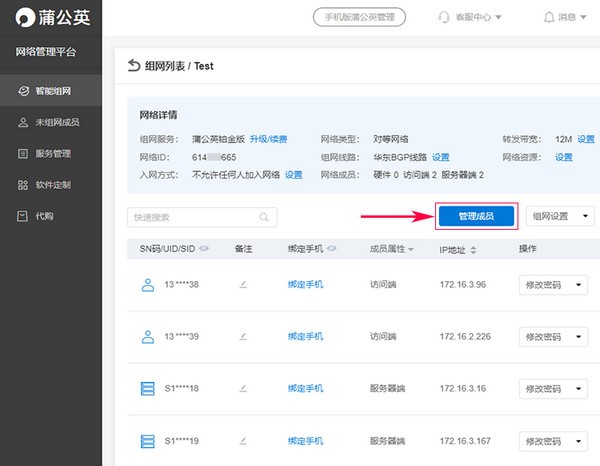600x466 pixels.
Task: Click the search magnifier icon
Action: 265,217
